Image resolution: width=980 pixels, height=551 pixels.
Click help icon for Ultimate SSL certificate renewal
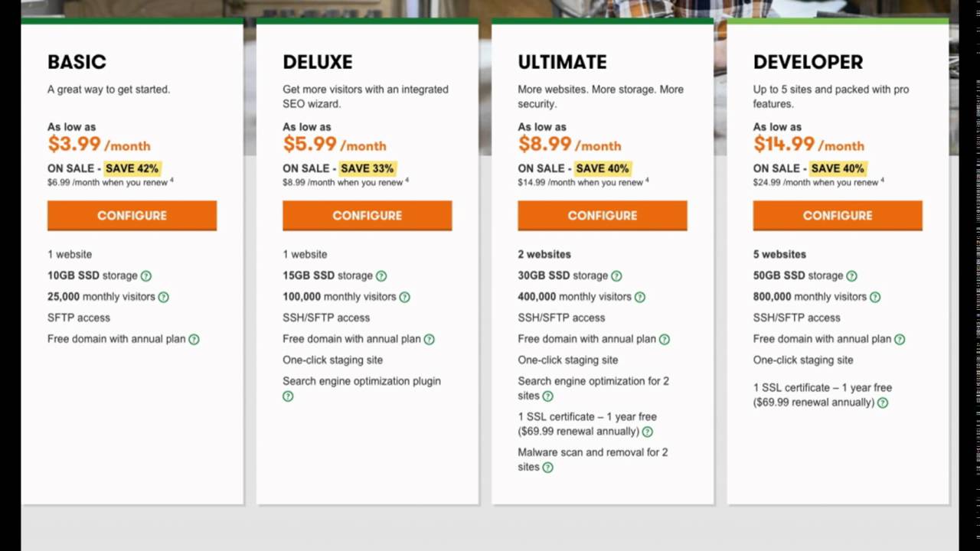[x=647, y=432]
